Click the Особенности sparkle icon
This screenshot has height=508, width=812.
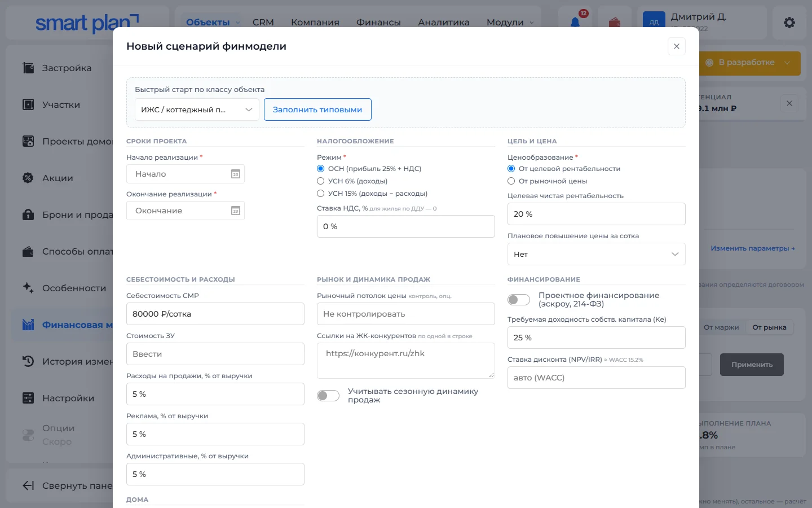click(x=28, y=288)
